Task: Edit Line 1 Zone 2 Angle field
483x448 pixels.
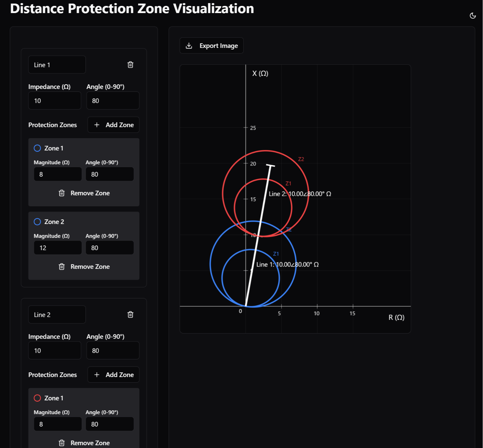Action: 110,248
